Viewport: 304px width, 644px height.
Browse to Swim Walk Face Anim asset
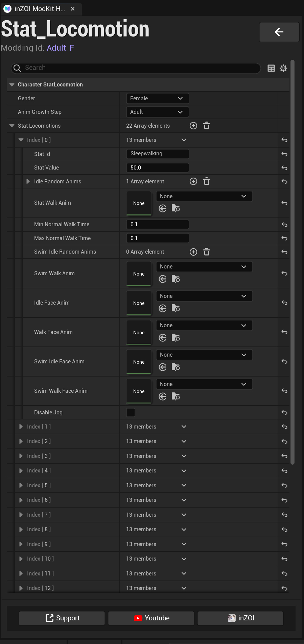coord(176,396)
